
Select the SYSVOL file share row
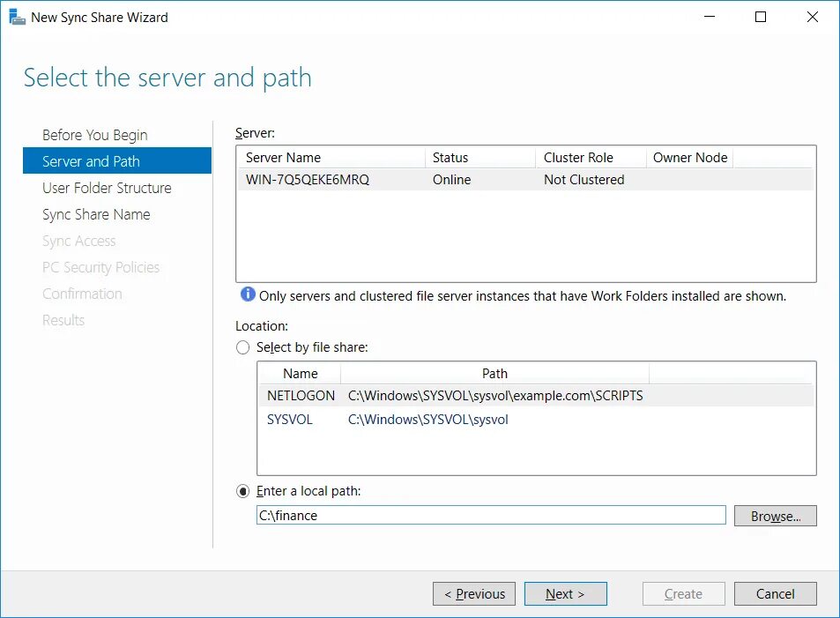point(536,419)
